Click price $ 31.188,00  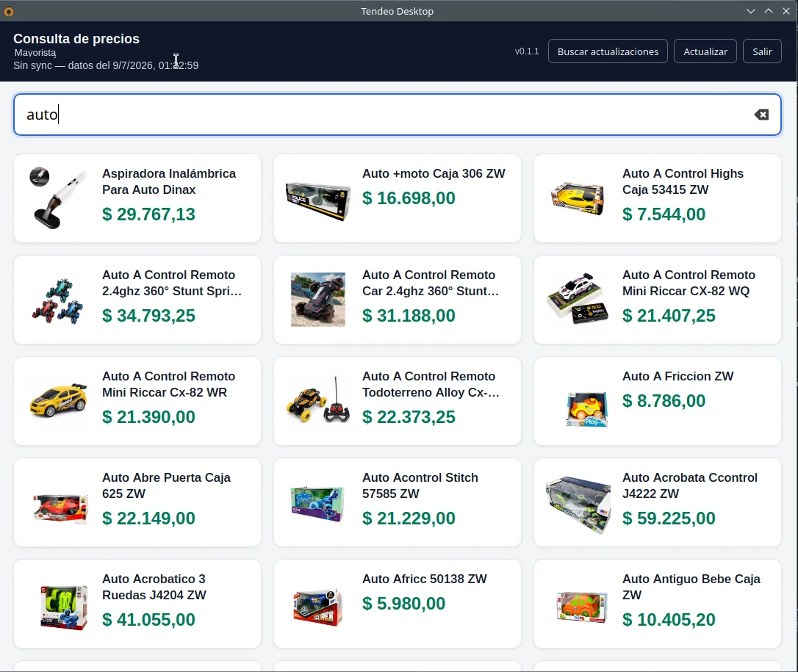409,315
